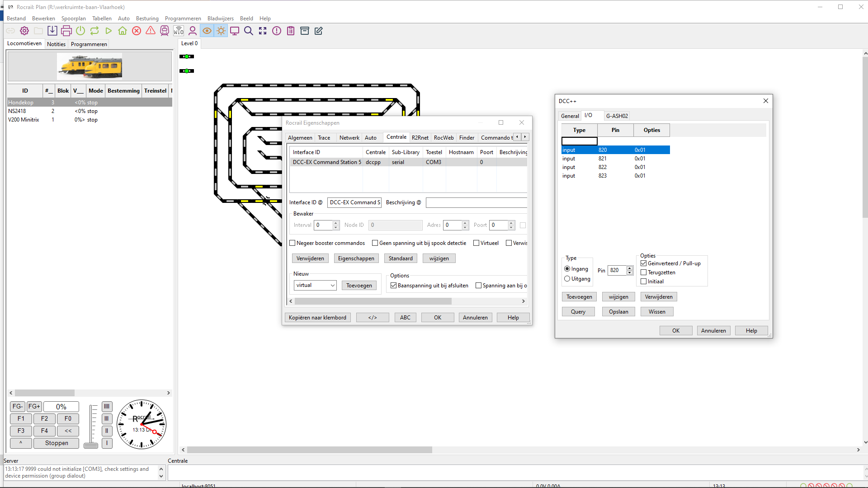Click the red emergency stop X icon
Screen dimensions: 868x488
(x=137, y=31)
